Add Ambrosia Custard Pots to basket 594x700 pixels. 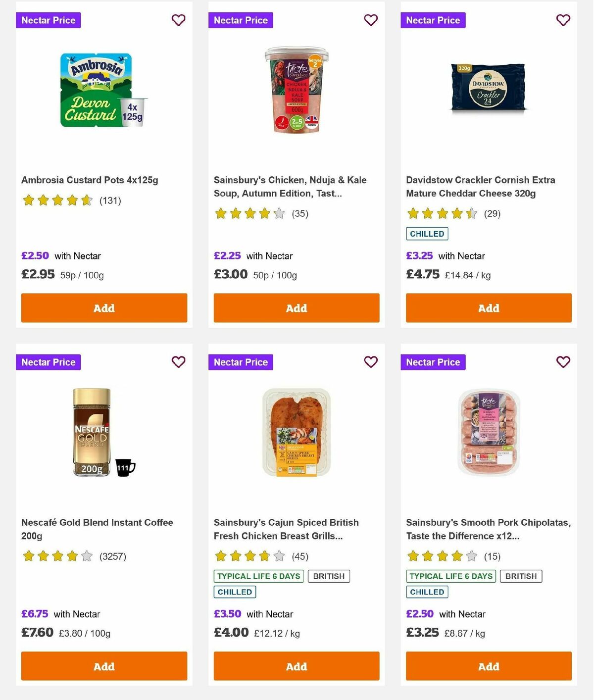click(x=104, y=308)
